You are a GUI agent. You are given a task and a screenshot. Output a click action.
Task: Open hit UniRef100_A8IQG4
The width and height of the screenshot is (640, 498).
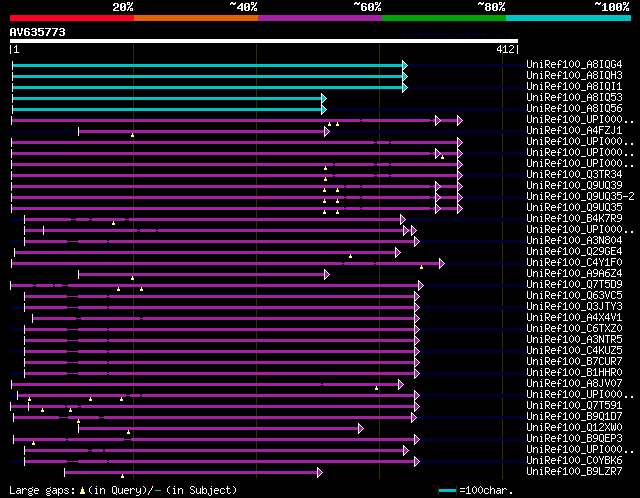(574, 64)
